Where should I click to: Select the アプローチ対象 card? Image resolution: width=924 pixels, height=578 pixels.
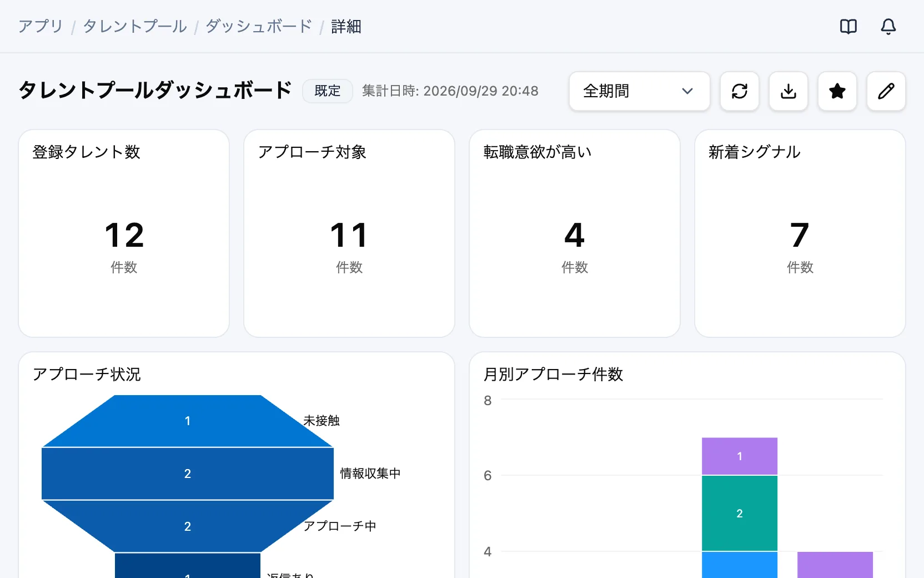pyautogui.click(x=349, y=233)
